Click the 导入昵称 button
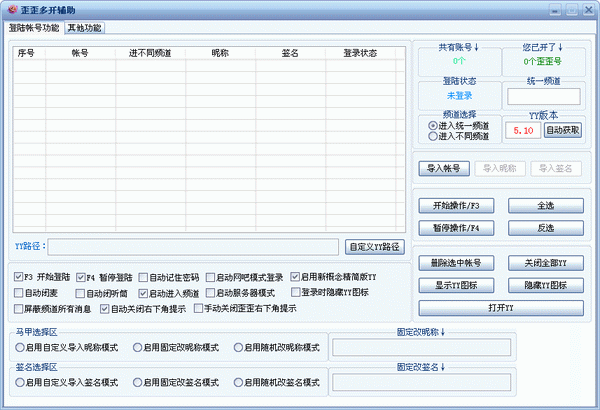The height and width of the screenshot is (410, 600). coord(500,168)
